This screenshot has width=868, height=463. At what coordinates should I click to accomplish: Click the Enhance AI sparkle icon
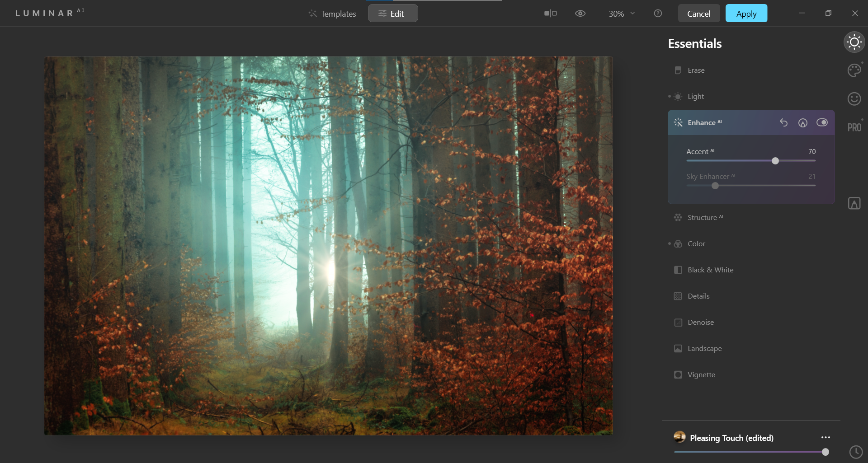[678, 122]
